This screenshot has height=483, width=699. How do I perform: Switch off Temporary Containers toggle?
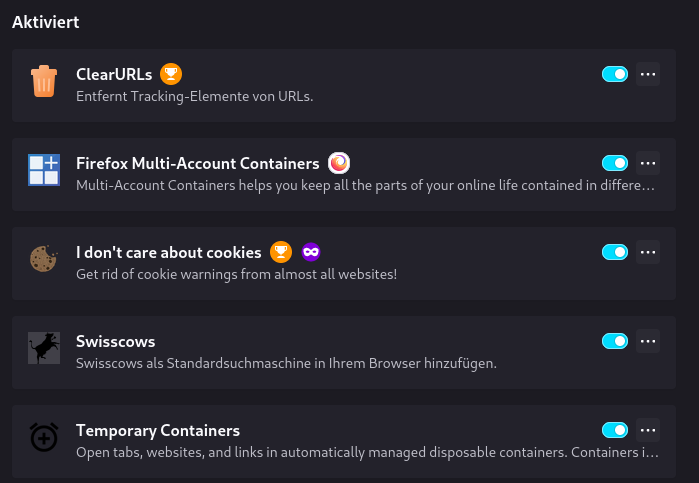click(x=615, y=430)
